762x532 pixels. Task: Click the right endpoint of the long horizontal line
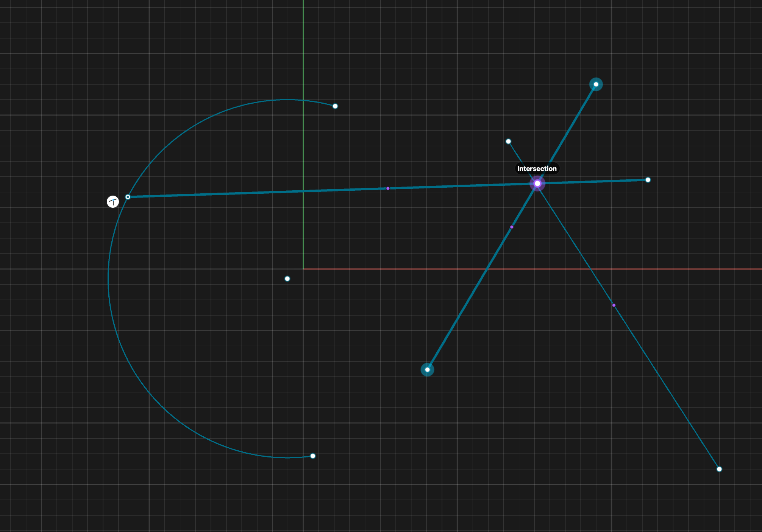648,180
